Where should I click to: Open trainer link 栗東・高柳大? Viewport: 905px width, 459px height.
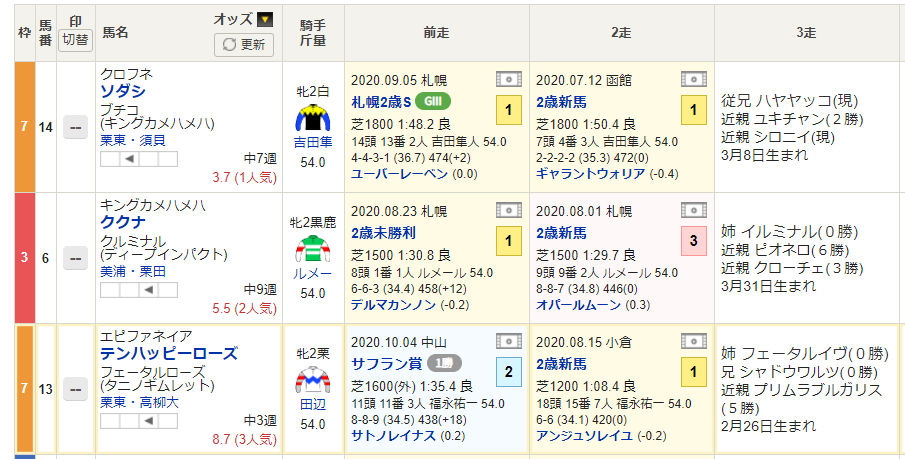(140, 403)
